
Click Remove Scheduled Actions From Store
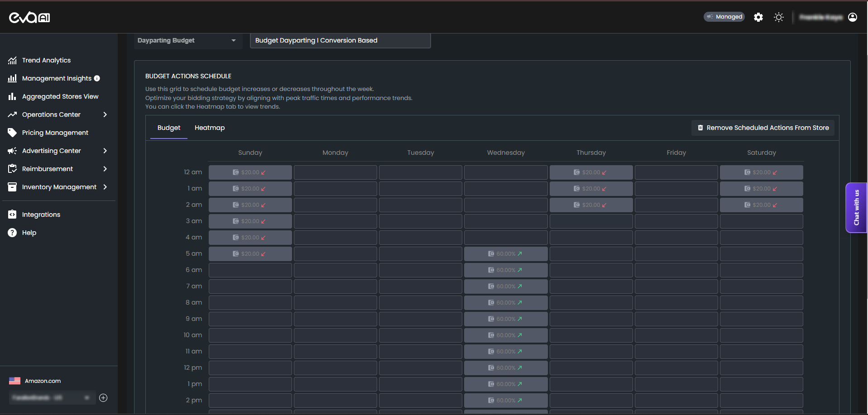click(762, 128)
